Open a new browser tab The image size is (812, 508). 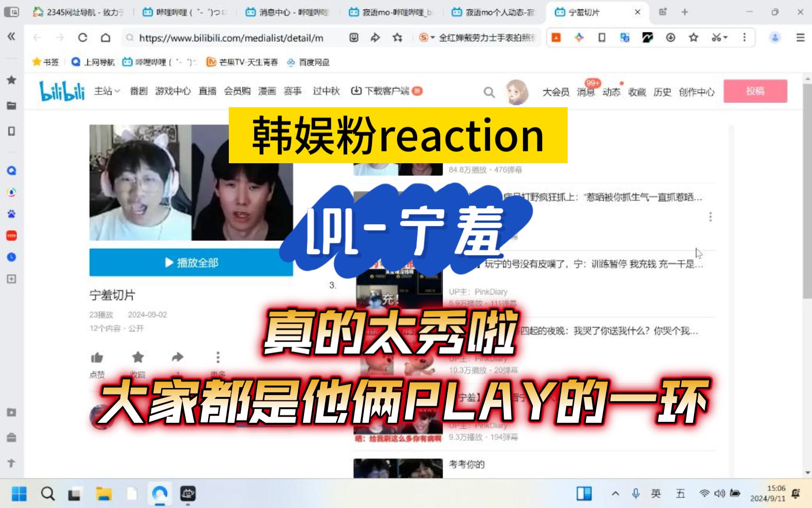(x=685, y=12)
